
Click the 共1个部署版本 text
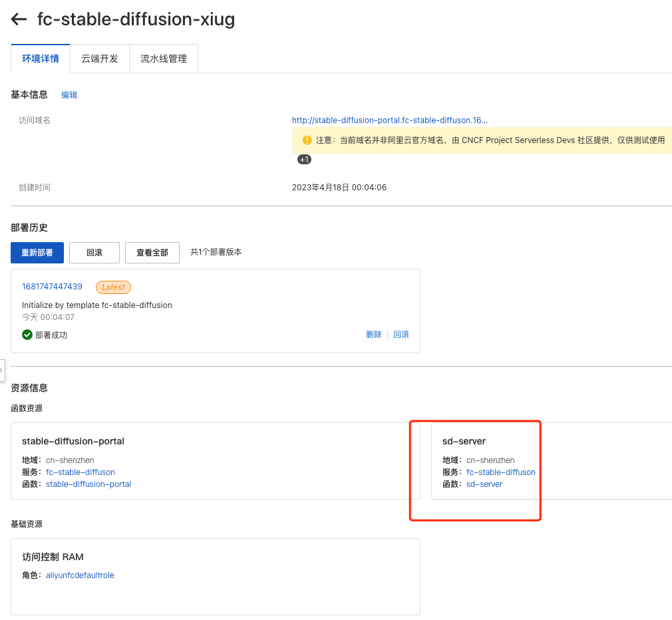[216, 252]
